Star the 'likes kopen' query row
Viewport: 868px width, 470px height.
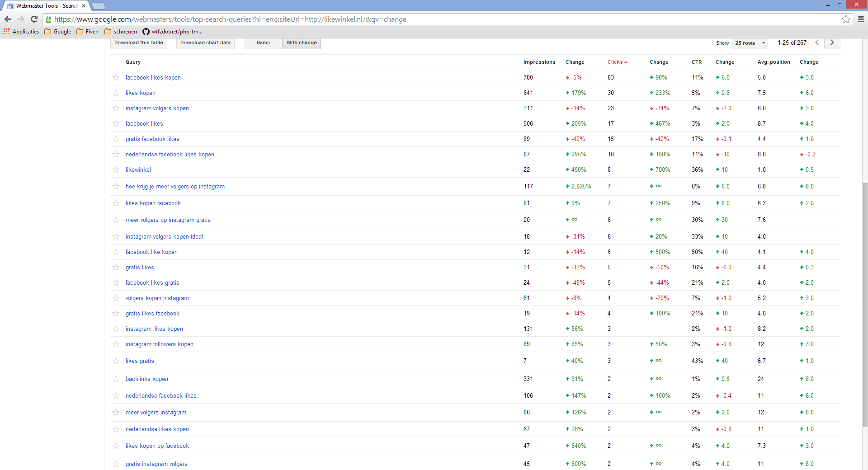116,93
